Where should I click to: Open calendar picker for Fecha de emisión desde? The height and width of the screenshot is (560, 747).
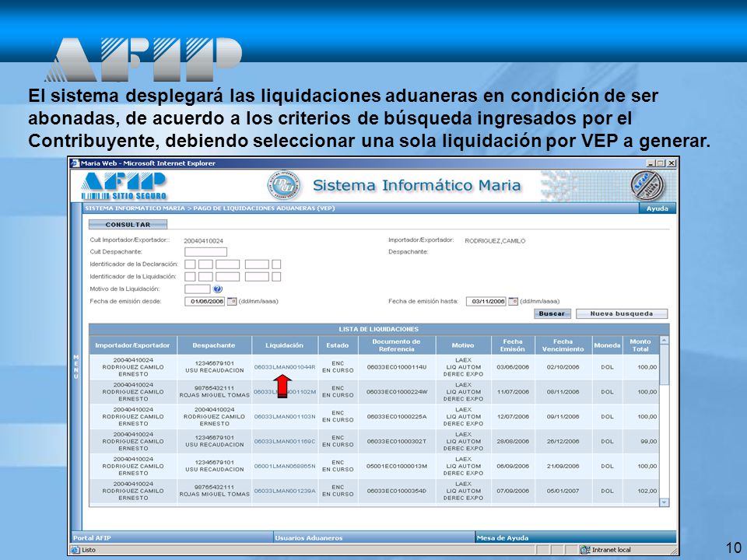232,302
